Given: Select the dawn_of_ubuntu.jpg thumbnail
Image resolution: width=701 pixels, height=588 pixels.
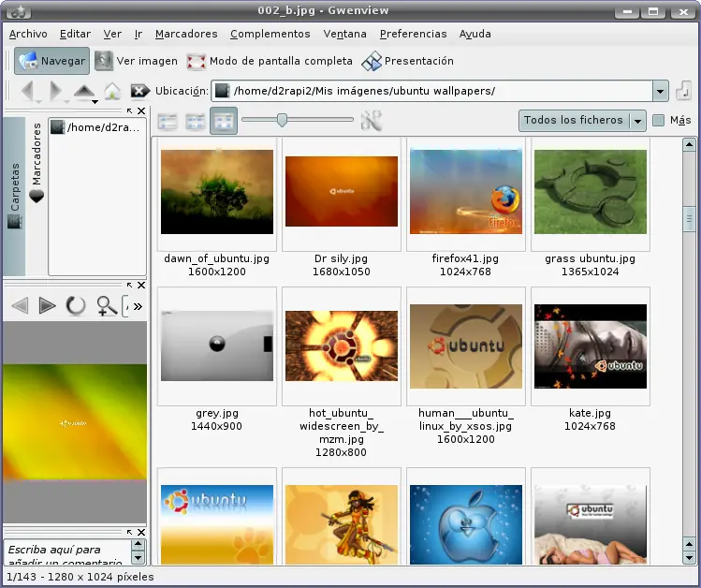Looking at the screenshot, I should [217, 192].
